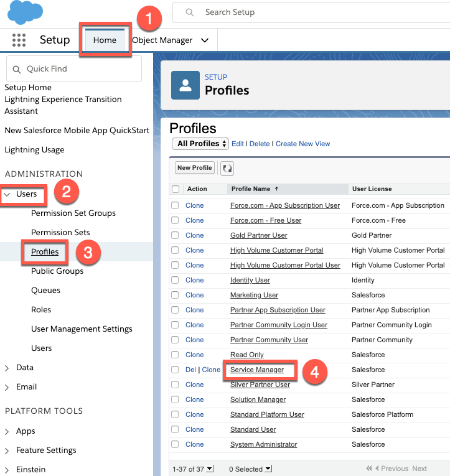
Task: Click the Create New View link
Action: pyautogui.click(x=302, y=144)
